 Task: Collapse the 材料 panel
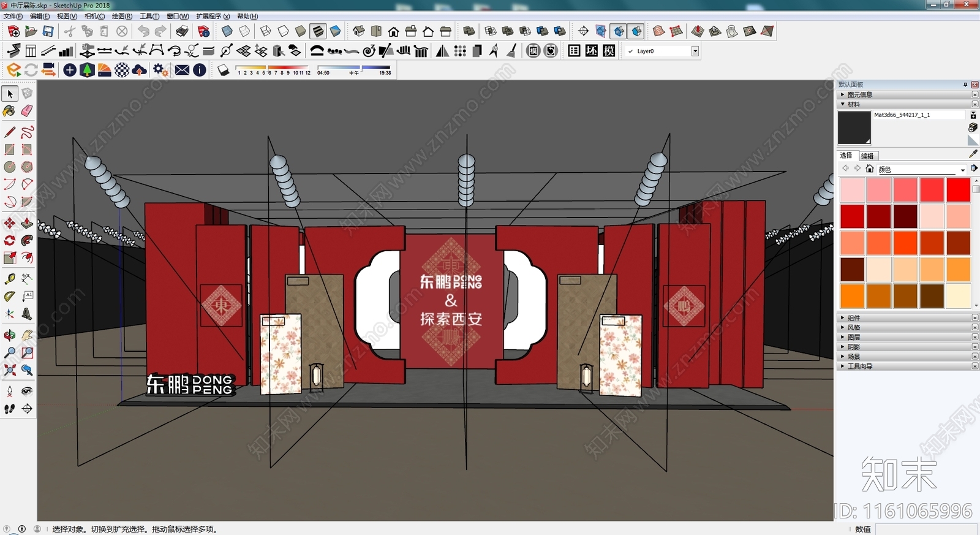908,104
